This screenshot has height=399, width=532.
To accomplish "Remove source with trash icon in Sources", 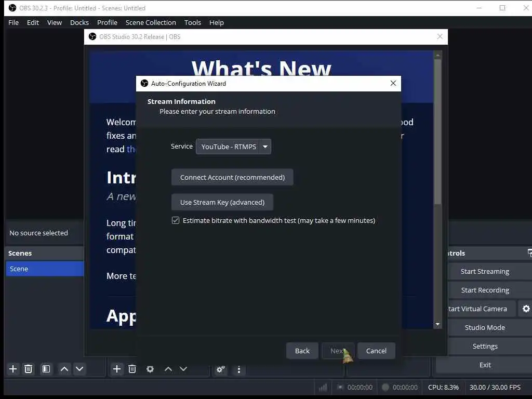I will [132, 369].
